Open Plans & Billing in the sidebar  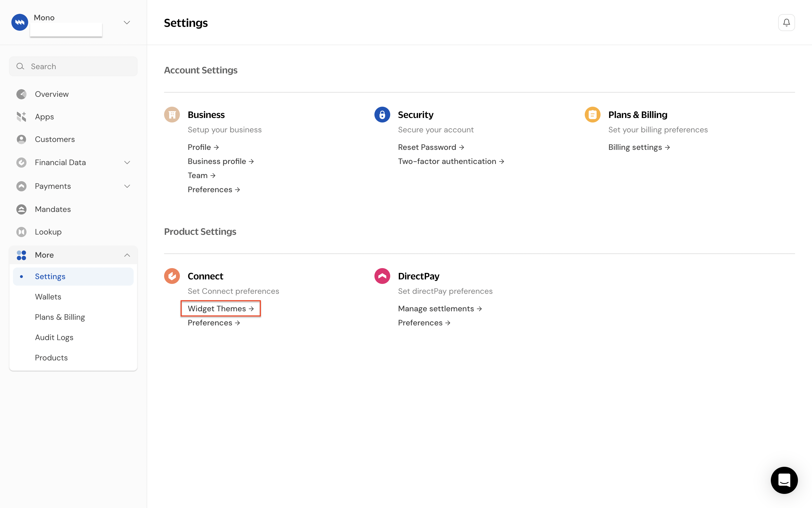point(60,317)
